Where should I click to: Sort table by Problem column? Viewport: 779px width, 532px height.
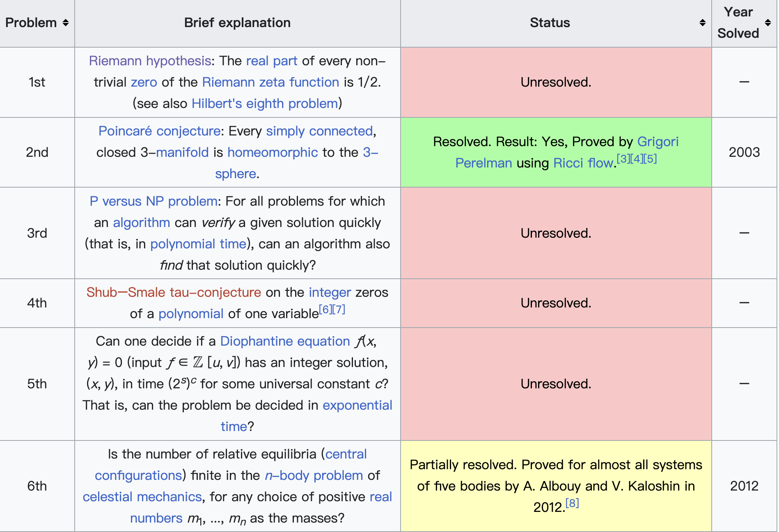click(x=66, y=23)
